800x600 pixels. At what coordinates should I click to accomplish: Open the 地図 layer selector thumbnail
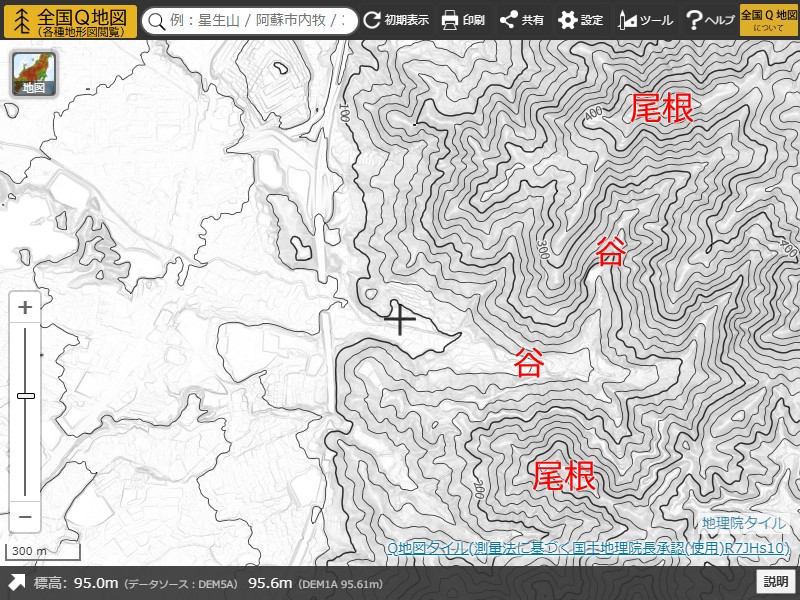(34, 74)
